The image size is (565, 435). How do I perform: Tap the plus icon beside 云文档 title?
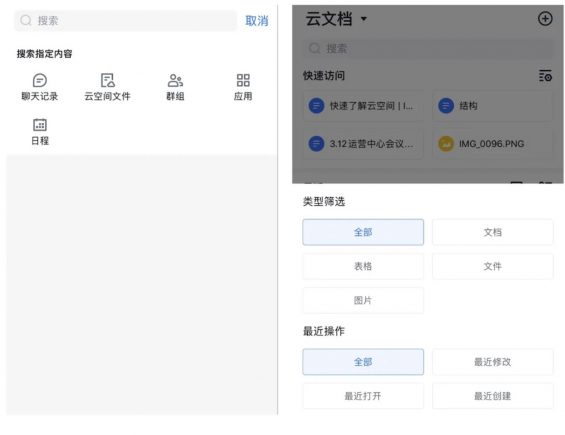tap(545, 18)
